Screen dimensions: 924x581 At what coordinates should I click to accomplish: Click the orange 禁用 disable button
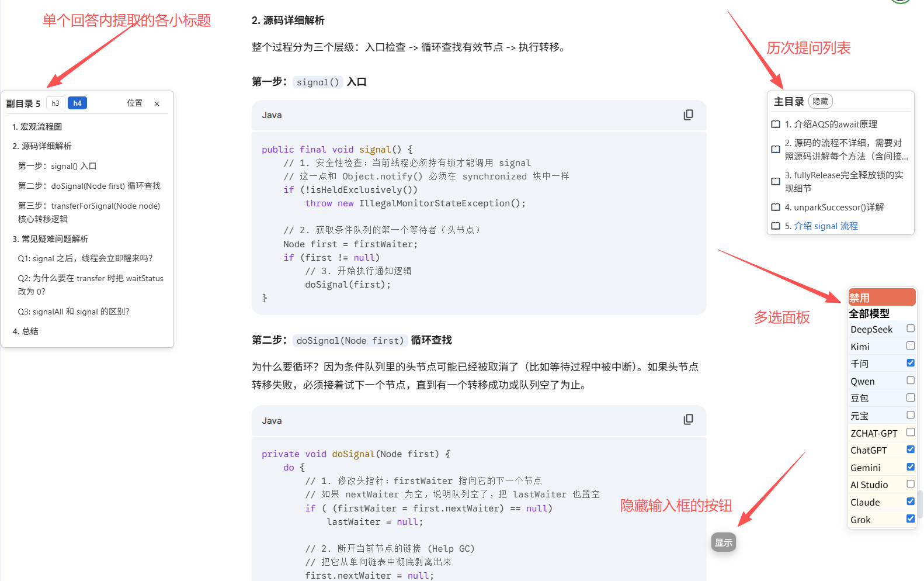tap(881, 298)
